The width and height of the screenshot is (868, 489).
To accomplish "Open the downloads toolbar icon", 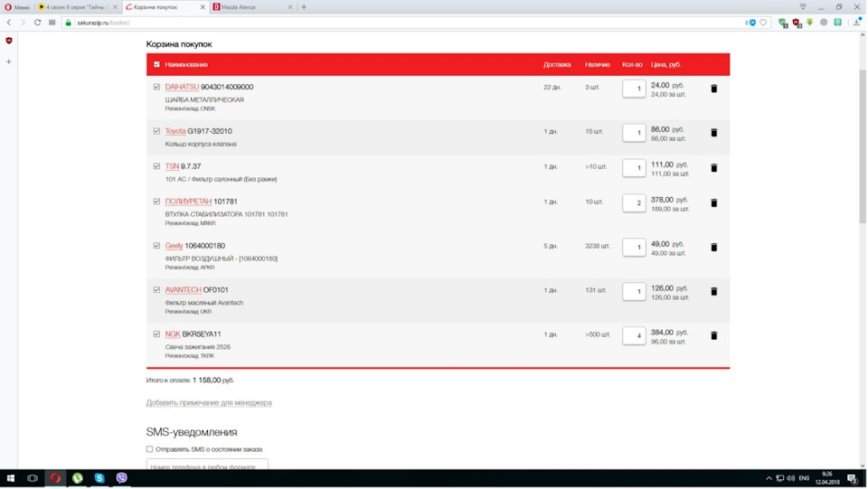I will pos(857,23).
